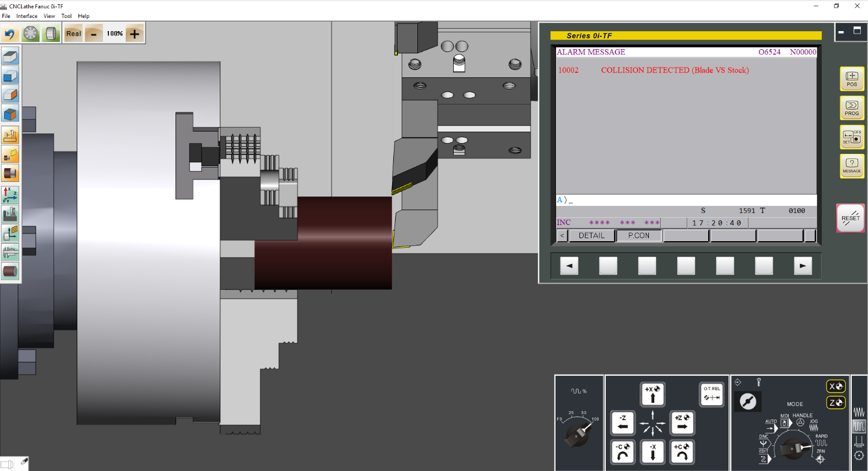
Task: Click the 100% zoom level readout
Action: pyautogui.click(x=114, y=34)
